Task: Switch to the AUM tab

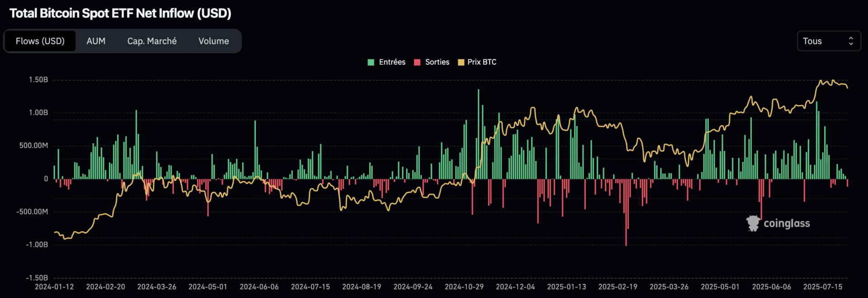Action: [96, 41]
